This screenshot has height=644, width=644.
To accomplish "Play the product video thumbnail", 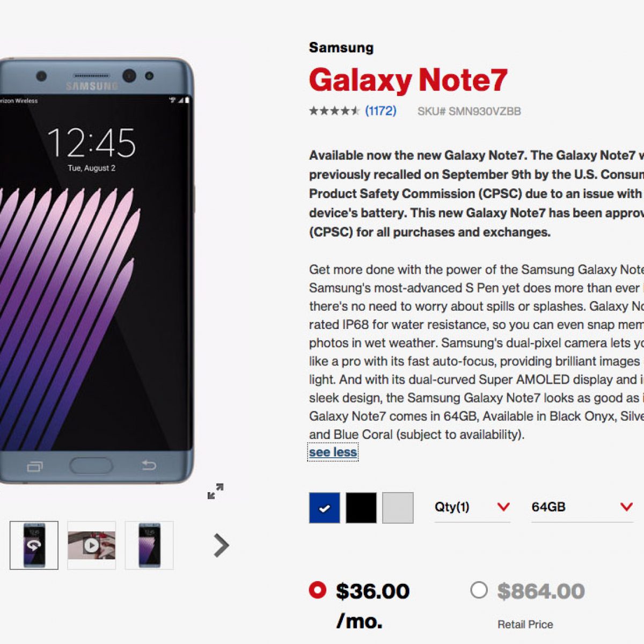I will point(91,545).
